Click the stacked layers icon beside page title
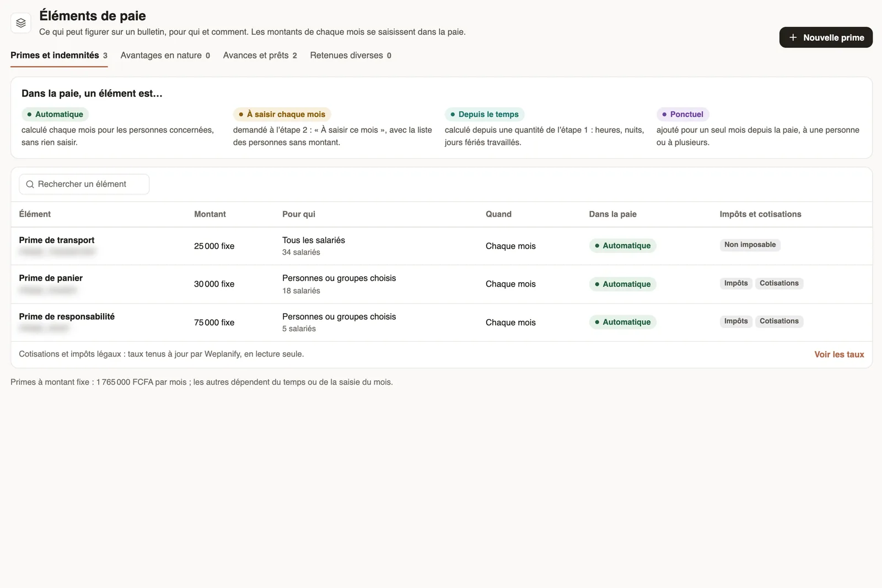 (x=21, y=23)
